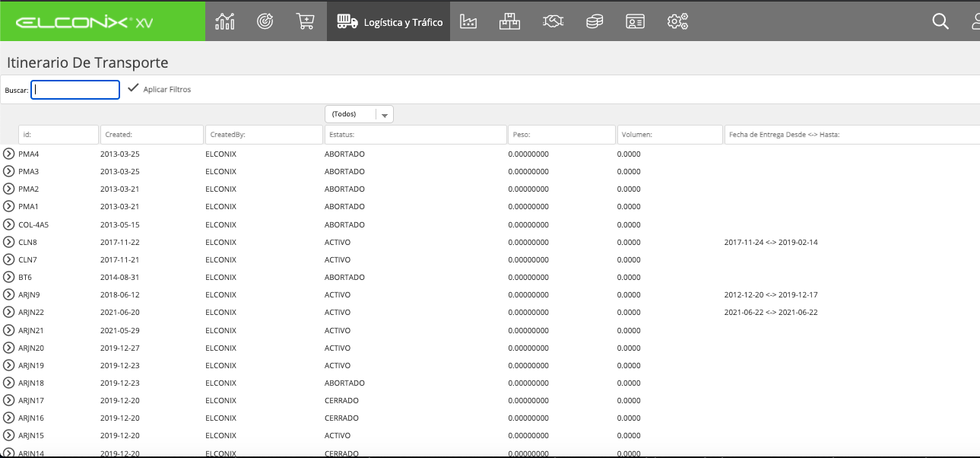
Task: Expand the PMA1 row
Action: [9, 206]
